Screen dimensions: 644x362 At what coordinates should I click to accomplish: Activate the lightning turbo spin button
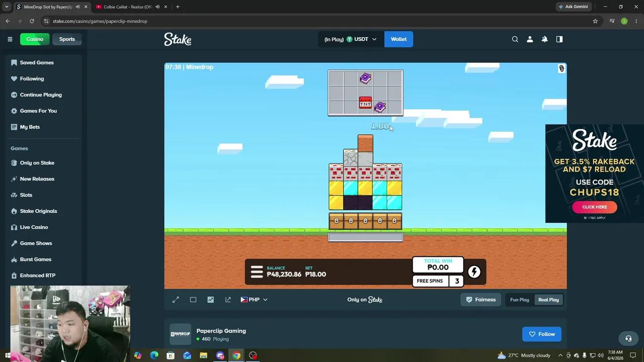(474, 272)
